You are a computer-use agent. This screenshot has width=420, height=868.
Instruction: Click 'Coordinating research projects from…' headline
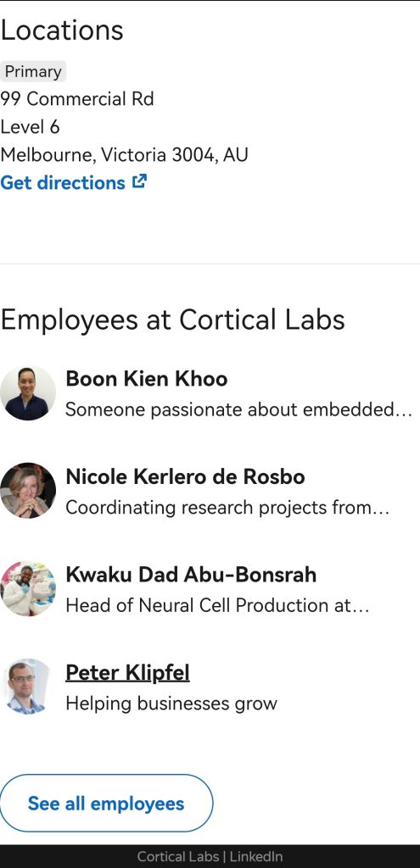(x=227, y=508)
